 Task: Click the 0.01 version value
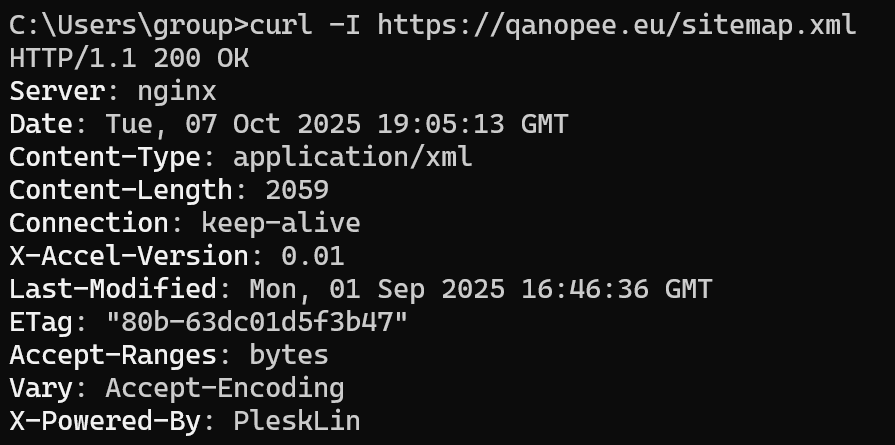coord(313,256)
